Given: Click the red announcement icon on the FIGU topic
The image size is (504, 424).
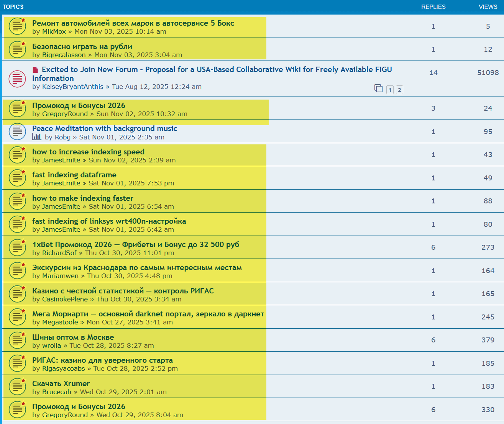Looking at the screenshot, I should point(17,79).
